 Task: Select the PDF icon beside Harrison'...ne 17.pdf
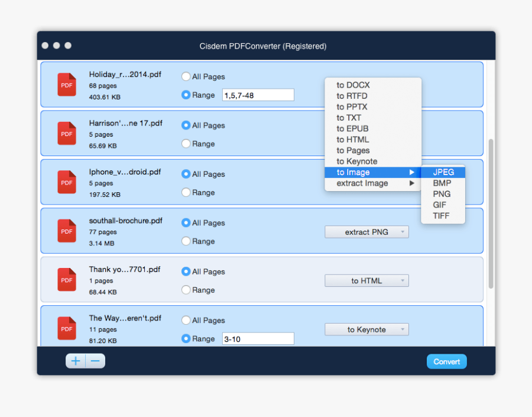pyautogui.click(x=66, y=133)
